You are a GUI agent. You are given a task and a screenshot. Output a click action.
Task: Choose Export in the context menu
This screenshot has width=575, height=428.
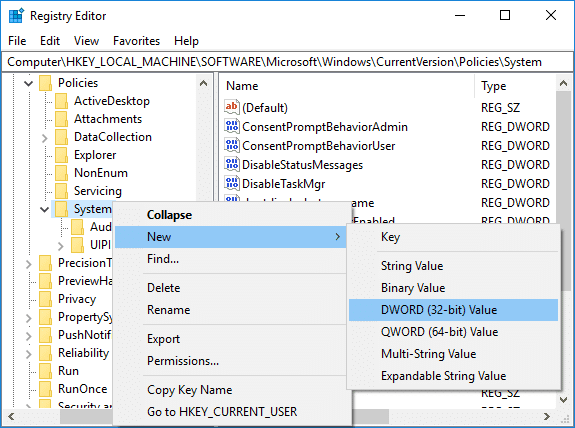click(x=231, y=339)
